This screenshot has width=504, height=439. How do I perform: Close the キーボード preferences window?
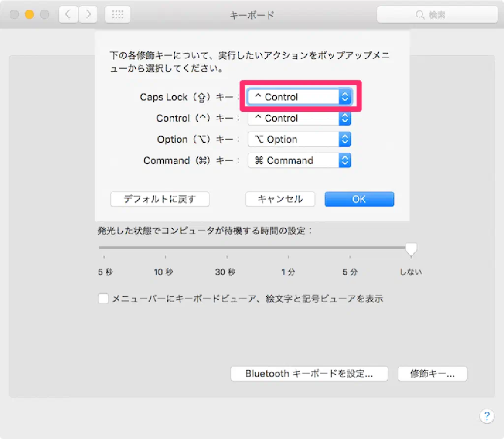(14, 15)
